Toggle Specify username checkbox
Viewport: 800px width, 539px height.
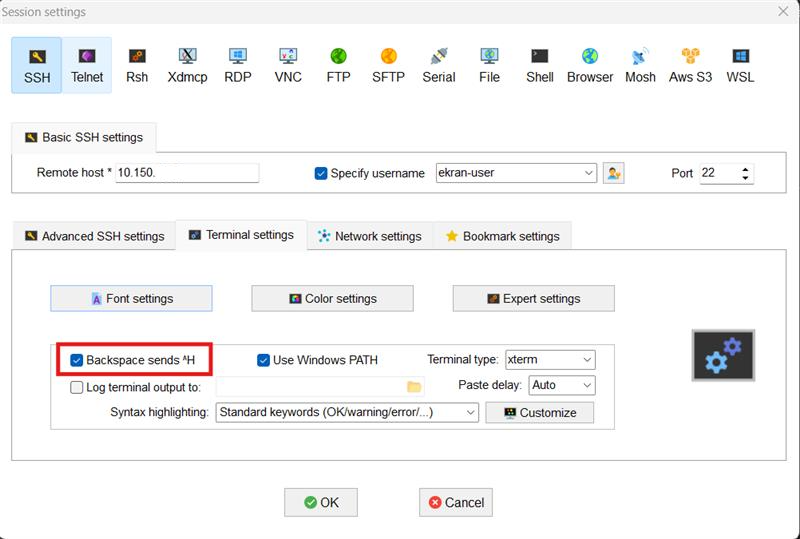pyautogui.click(x=320, y=173)
